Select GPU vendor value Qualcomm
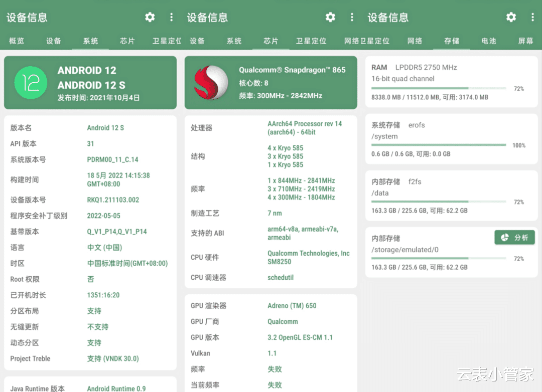The height and width of the screenshot is (392, 542). 283,321
